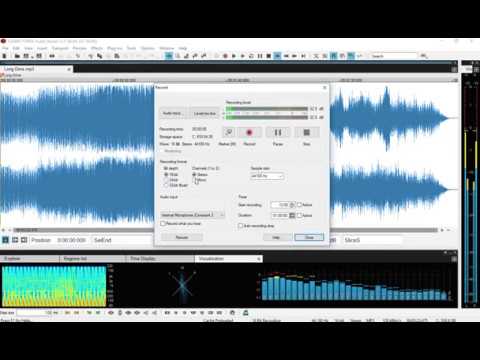Switch to the Time Display tab
The image size is (480, 360).
pyautogui.click(x=160, y=259)
